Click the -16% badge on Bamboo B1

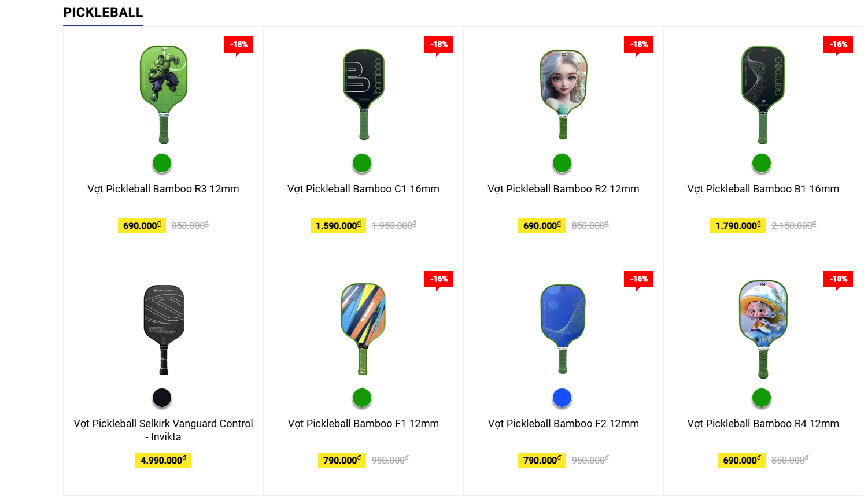tap(839, 45)
